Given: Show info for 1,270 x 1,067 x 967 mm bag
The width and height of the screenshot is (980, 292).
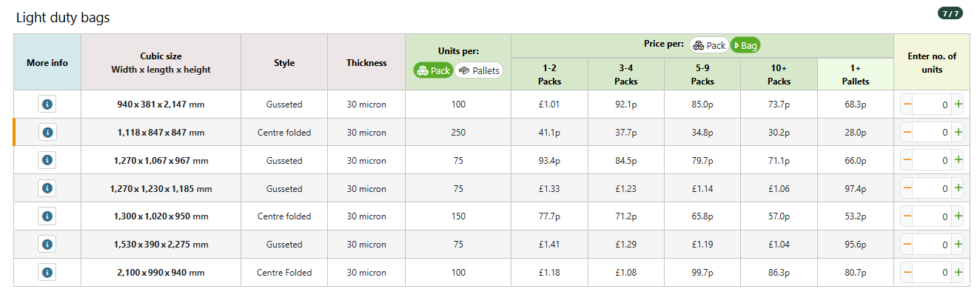Looking at the screenshot, I should tap(47, 160).
